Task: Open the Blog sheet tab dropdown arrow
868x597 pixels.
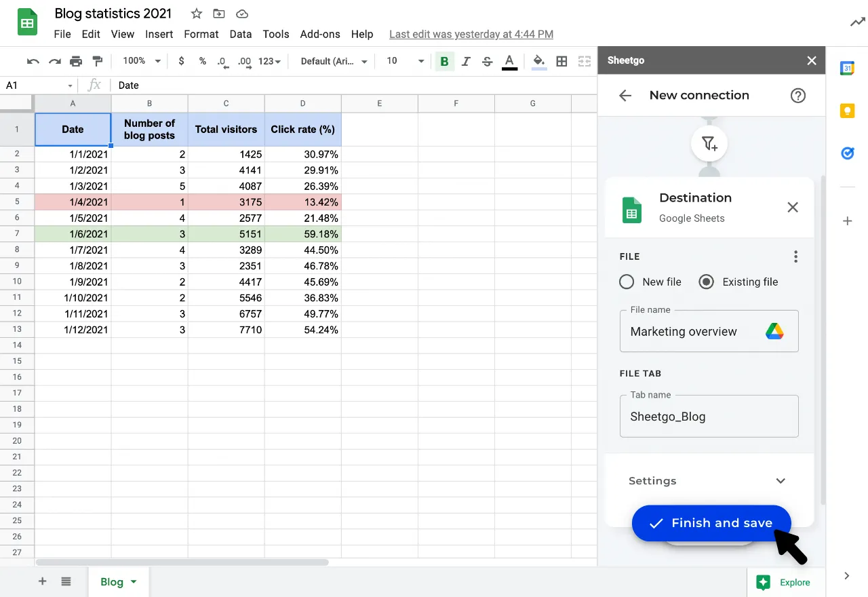Action: click(x=134, y=582)
